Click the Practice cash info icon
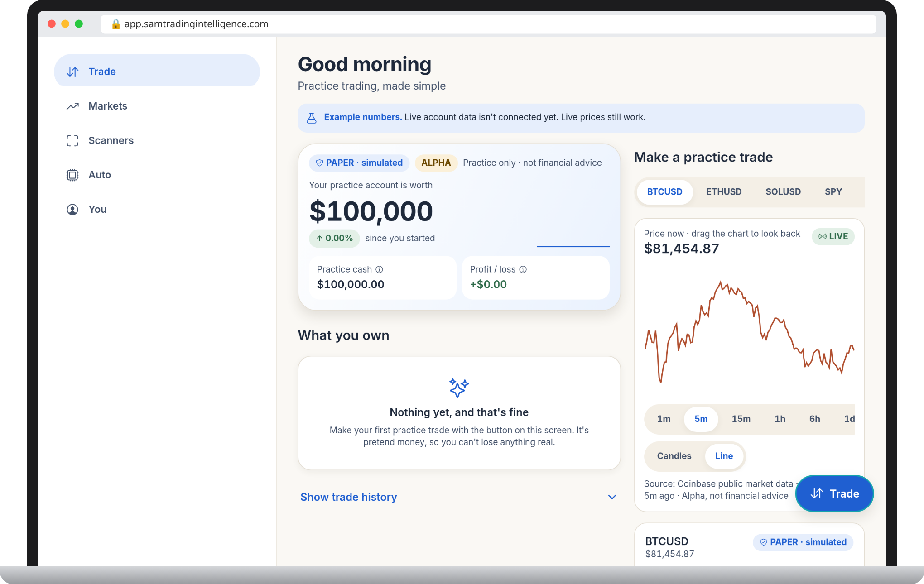This screenshot has height=584, width=924. (380, 269)
